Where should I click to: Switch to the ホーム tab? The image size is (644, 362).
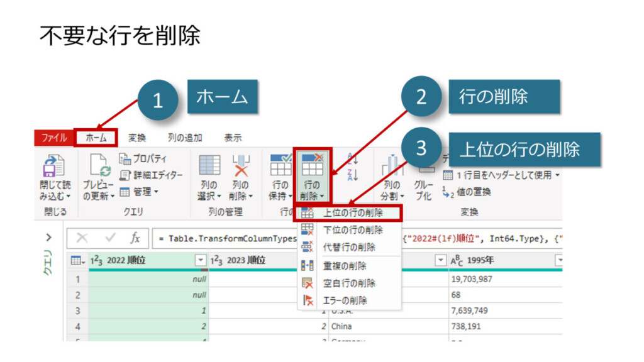click(96, 138)
